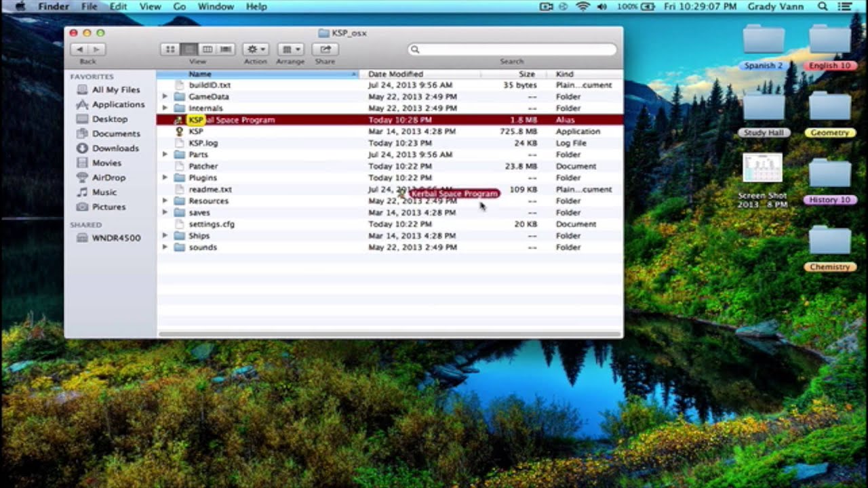Expand the Internals folder

pos(165,108)
